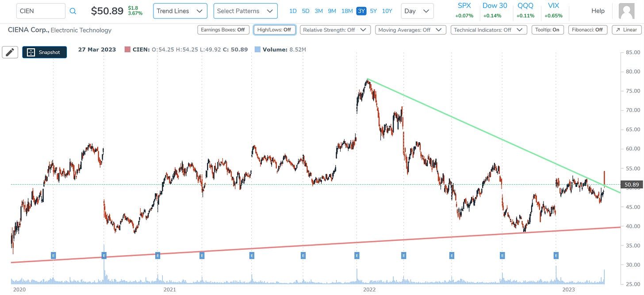Take a chart Snapshot
This screenshot has height=295, width=644.
44,52
